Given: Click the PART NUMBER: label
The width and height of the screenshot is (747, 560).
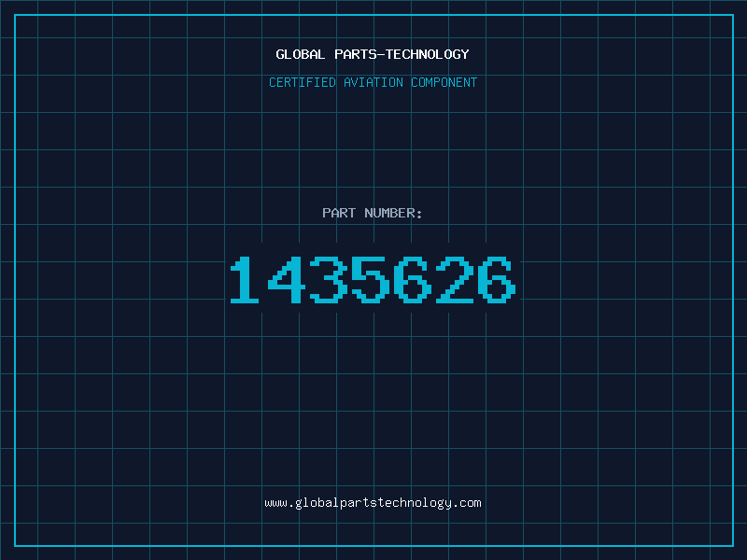Looking at the screenshot, I should (372, 213).
